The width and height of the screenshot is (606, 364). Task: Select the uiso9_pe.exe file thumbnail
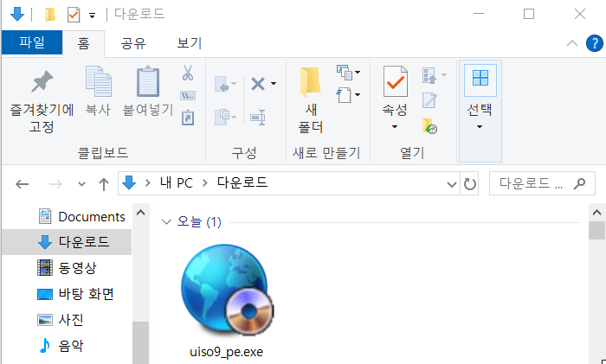click(x=227, y=291)
